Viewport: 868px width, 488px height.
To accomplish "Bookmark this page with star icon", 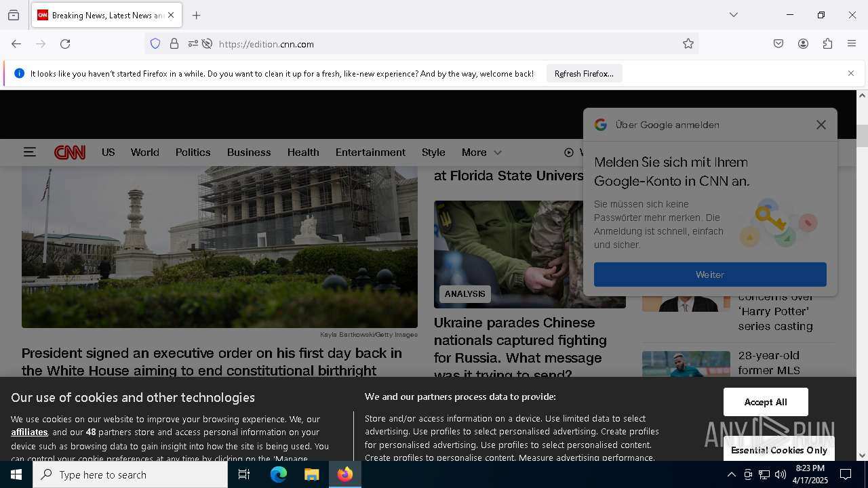I will click(688, 44).
